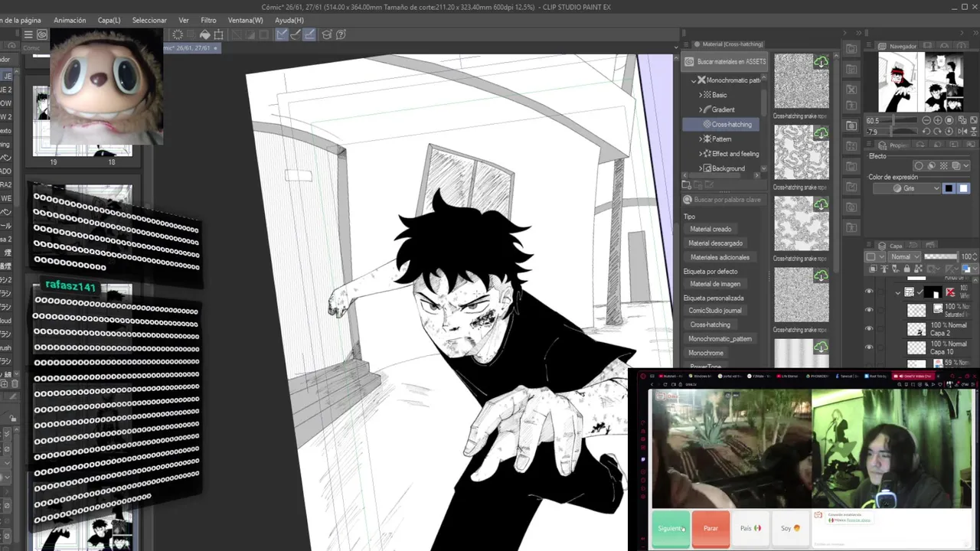
Task: Hide the Capa 2 layer via eye icon
Action: coord(869,328)
